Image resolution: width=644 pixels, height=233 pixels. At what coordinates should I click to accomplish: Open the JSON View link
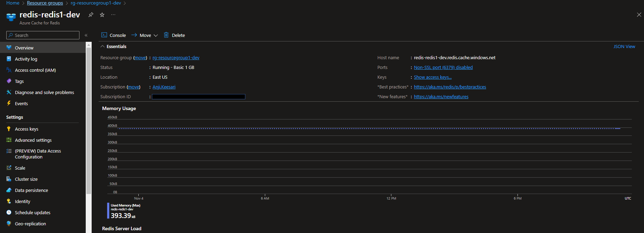click(x=624, y=46)
